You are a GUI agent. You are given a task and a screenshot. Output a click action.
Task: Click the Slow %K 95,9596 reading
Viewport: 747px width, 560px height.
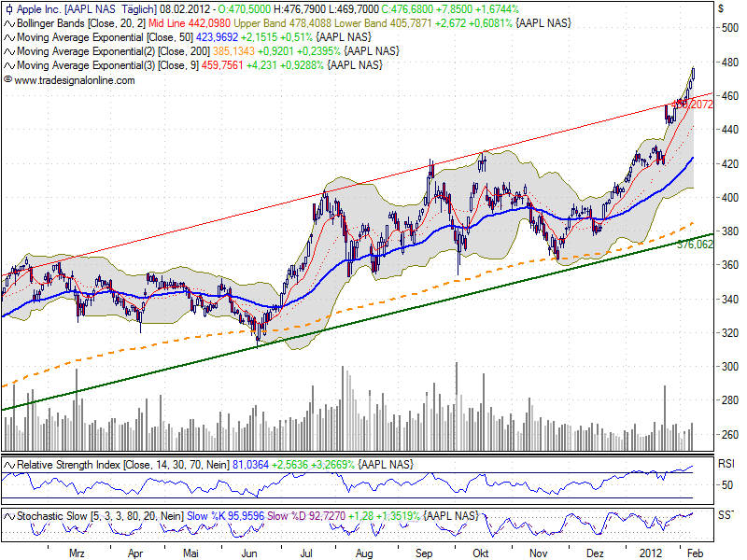coord(225,516)
